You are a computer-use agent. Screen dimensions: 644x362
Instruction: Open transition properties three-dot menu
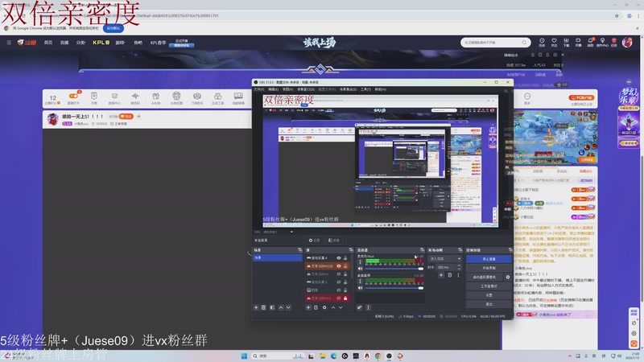pos(458,275)
